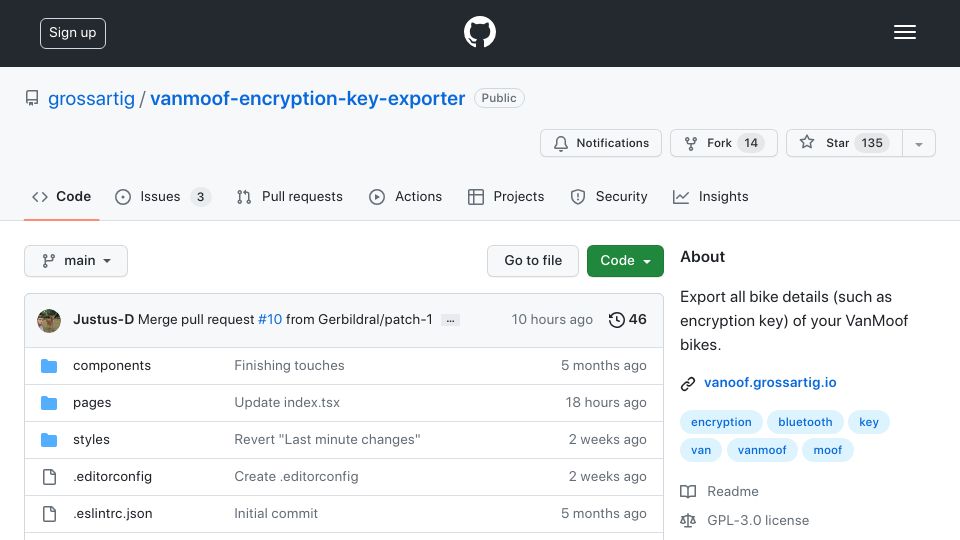The image size is (960, 540).
Task: Star the repository
Action: (844, 143)
